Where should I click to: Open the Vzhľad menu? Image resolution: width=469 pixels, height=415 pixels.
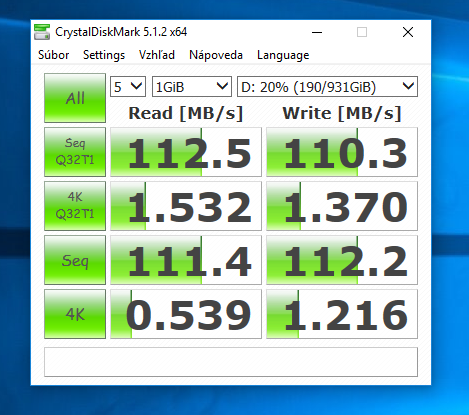click(x=157, y=55)
